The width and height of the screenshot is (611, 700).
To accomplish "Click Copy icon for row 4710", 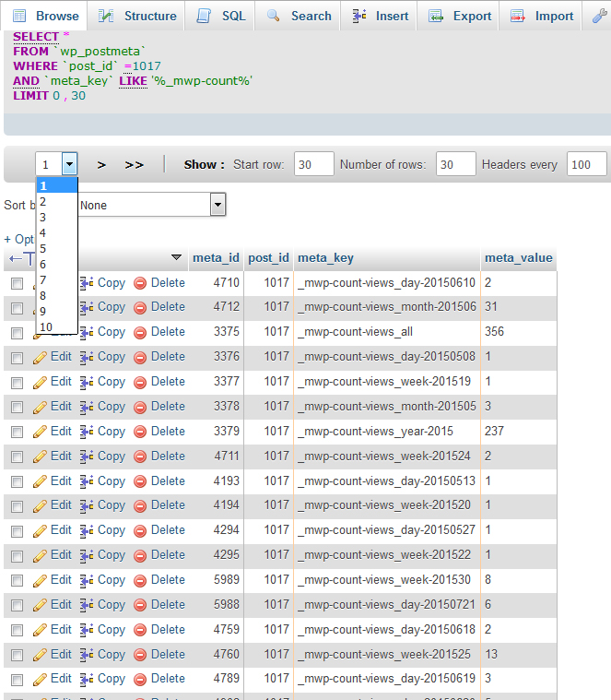I will 87,283.
